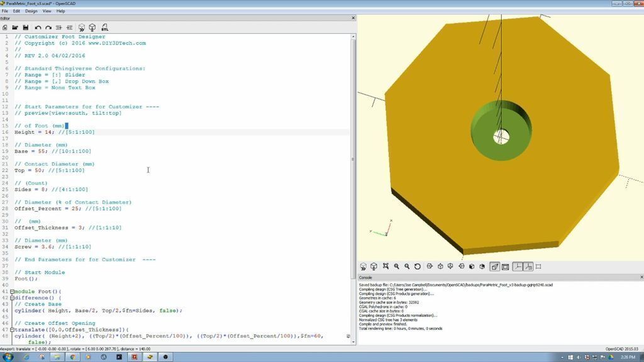Click the Save icon in the editor toolbar
Screen dimensions: 644x362
26,28
